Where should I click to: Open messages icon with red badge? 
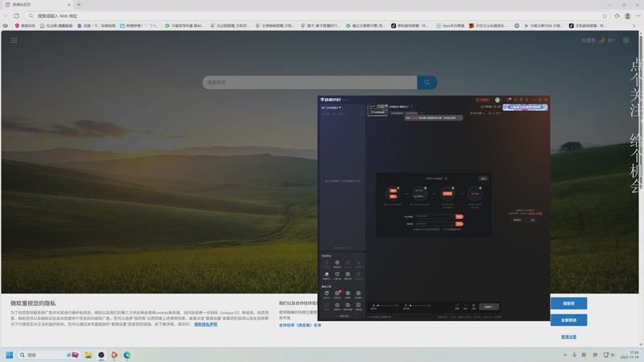(x=510, y=100)
